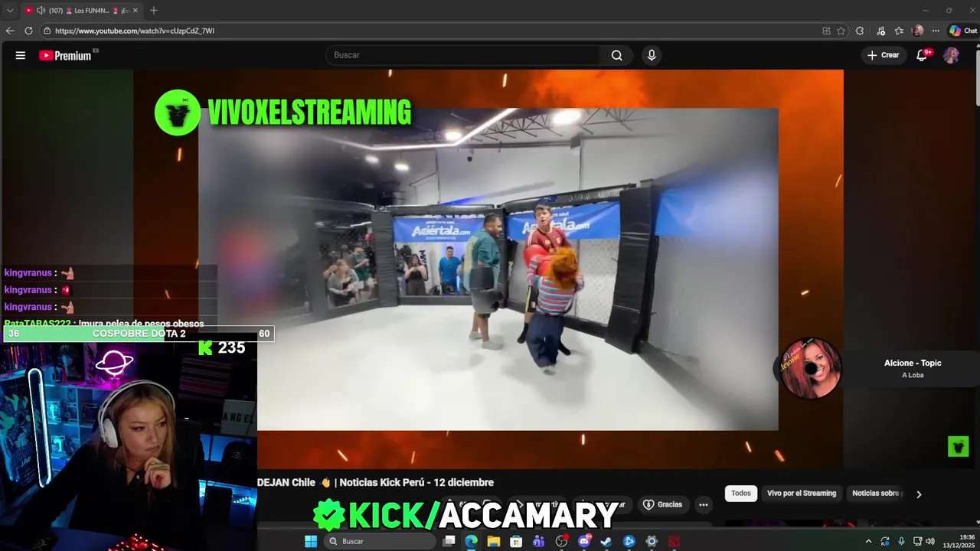Click Alcione - Topic end-screen title
Image resolution: width=980 pixels, height=551 pixels.
coord(913,363)
